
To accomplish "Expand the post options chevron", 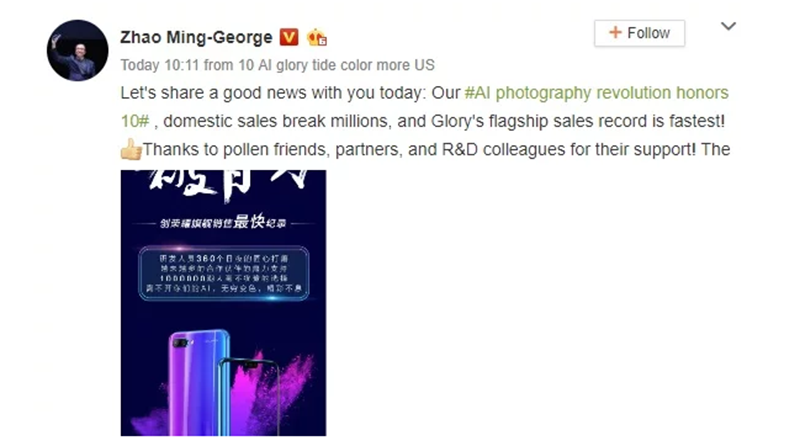I will click(728, 26).
